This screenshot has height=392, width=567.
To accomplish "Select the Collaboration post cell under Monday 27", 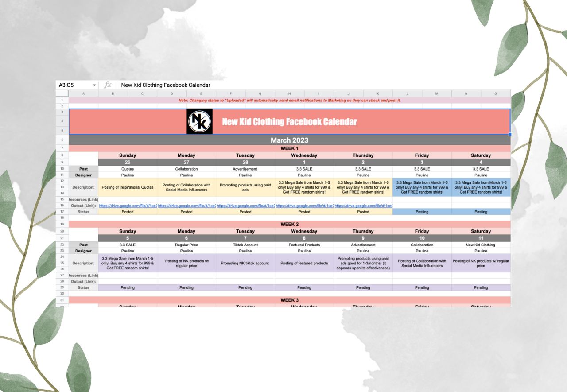I will pyautogui.click(x=186, y=169).
